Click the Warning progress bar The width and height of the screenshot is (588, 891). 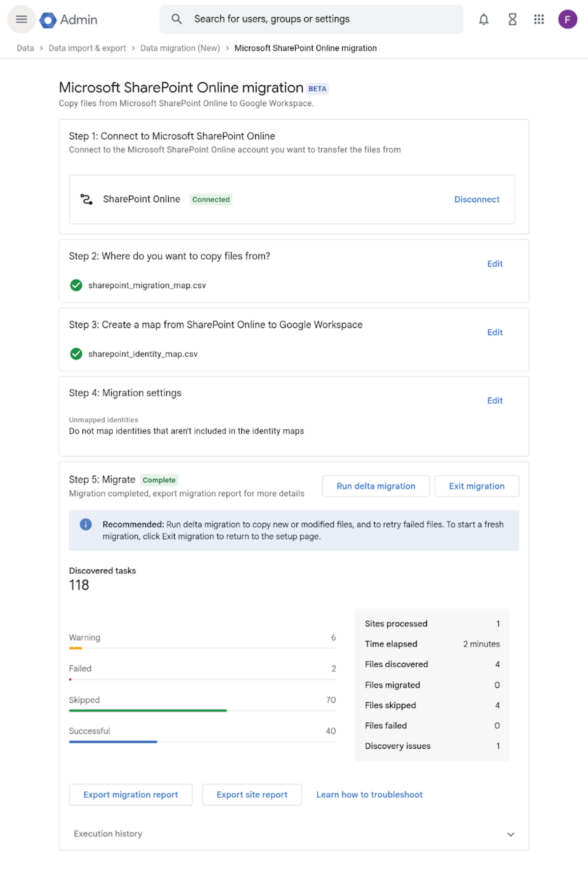click(x=202, y=648)
